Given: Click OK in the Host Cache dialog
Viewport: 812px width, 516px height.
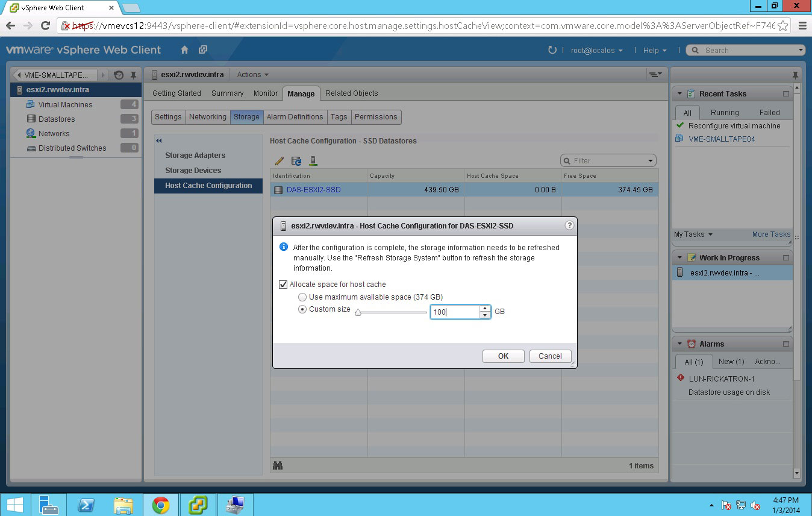Looking at the screenshot, I should pyautogui.click(x=504, y=356).
